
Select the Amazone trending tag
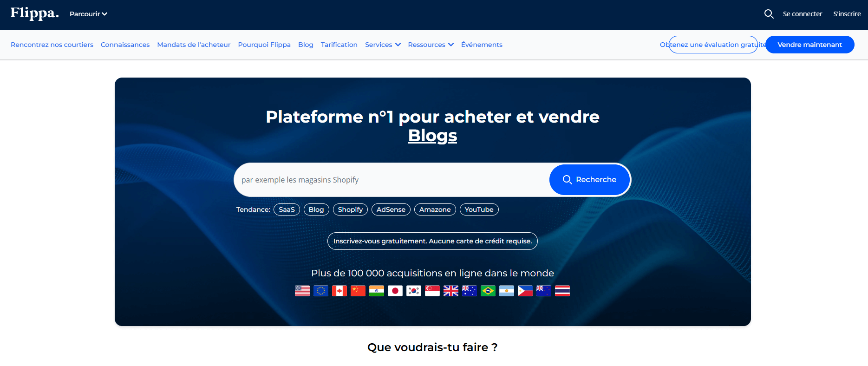click(x=435, y=209)
